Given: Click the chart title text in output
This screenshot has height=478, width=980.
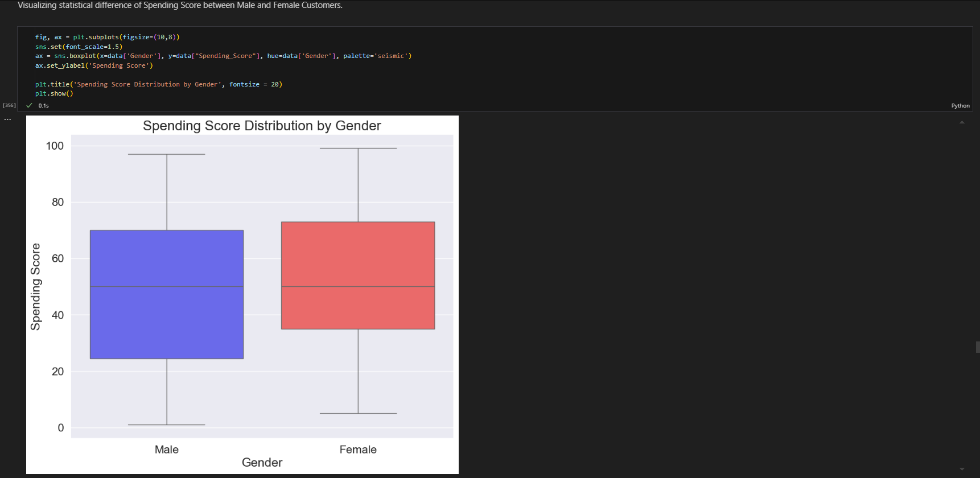Looking at the screenshot, I should click(x=262, y=126).
